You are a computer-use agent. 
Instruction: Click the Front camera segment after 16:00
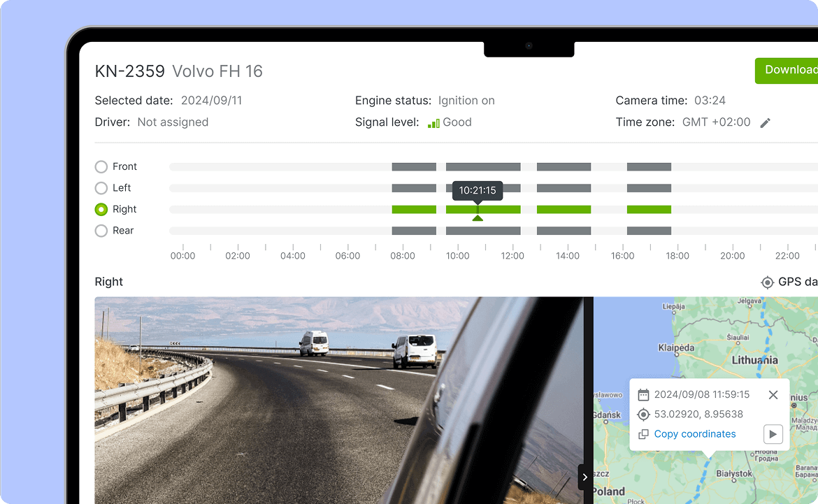649,167
